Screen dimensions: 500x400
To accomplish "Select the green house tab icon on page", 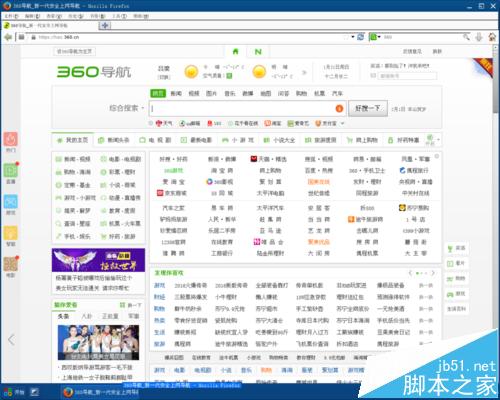I will (235, 51).
